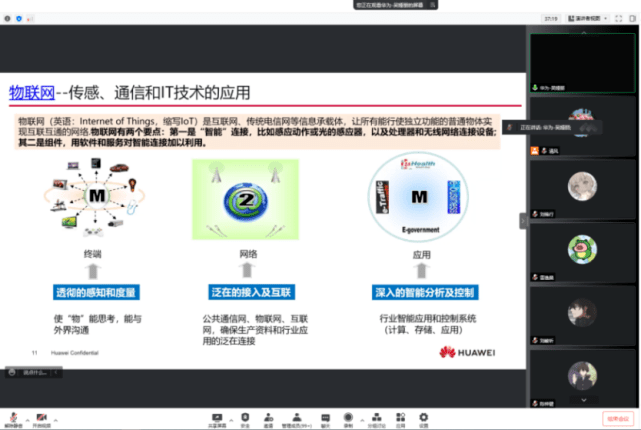Collapse the quick chat bar arrow
The image size is (641, 430).
[x=56, y=372]
